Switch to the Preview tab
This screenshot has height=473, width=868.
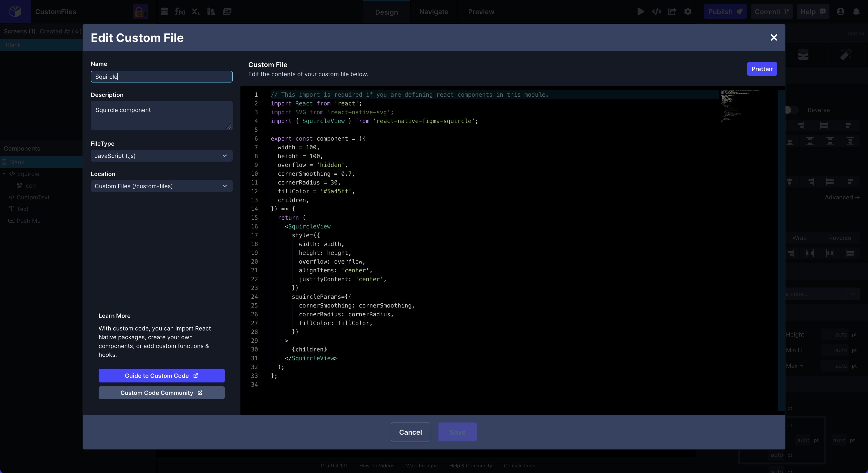pos(481,12)
